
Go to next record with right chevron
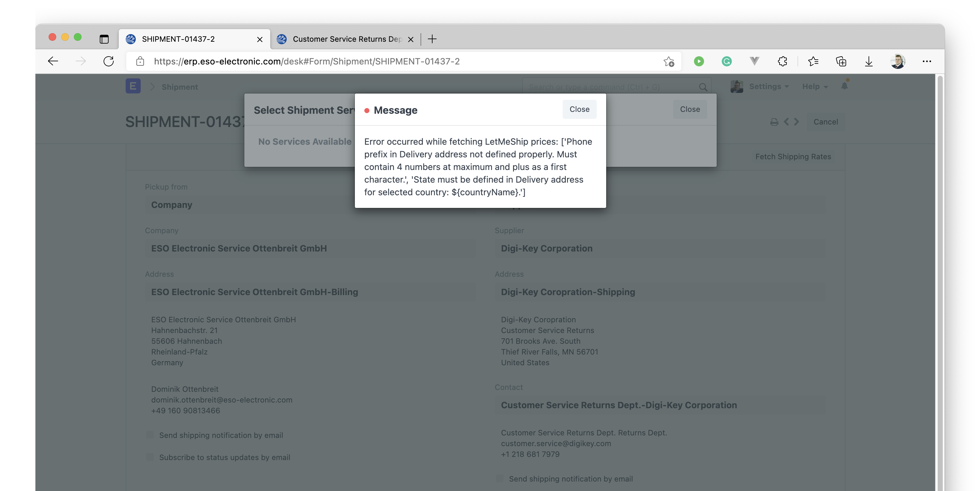click(x=796, y=122)
